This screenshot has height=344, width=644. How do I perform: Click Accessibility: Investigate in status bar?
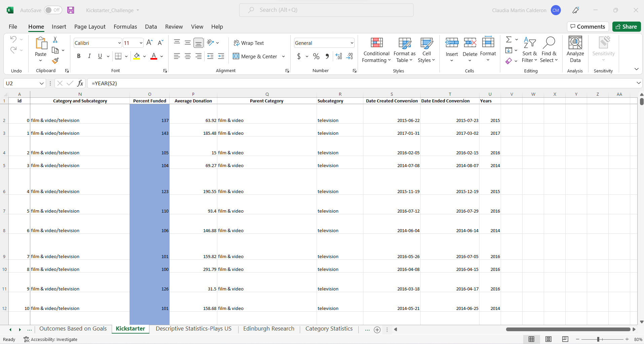50,339
